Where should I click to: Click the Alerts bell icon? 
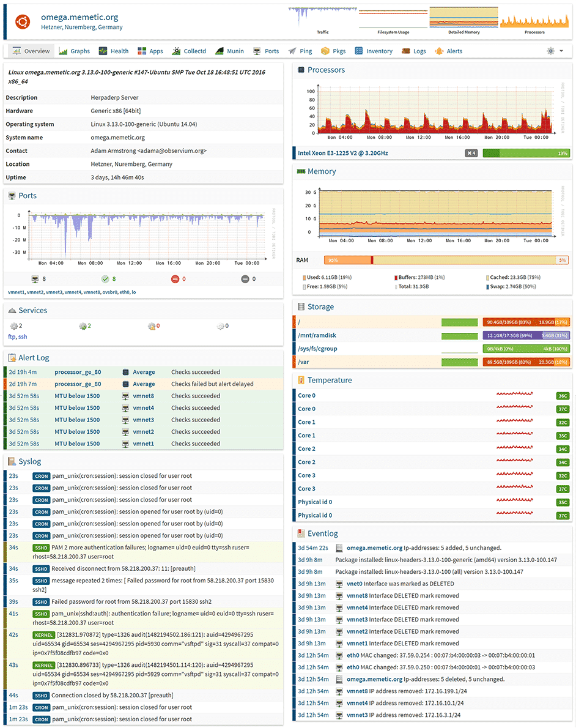pos(439,51)
